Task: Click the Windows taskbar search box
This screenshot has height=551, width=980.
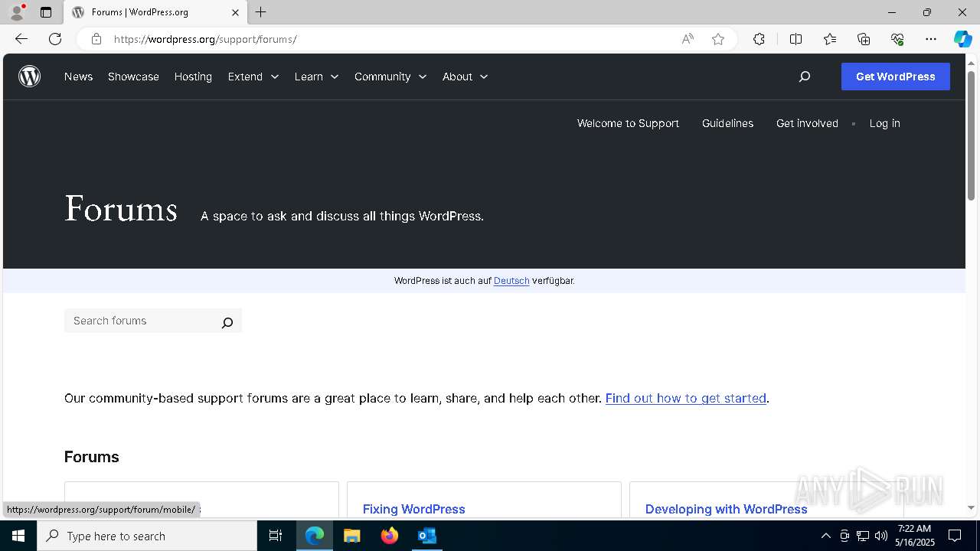Action: pos(147,536)
